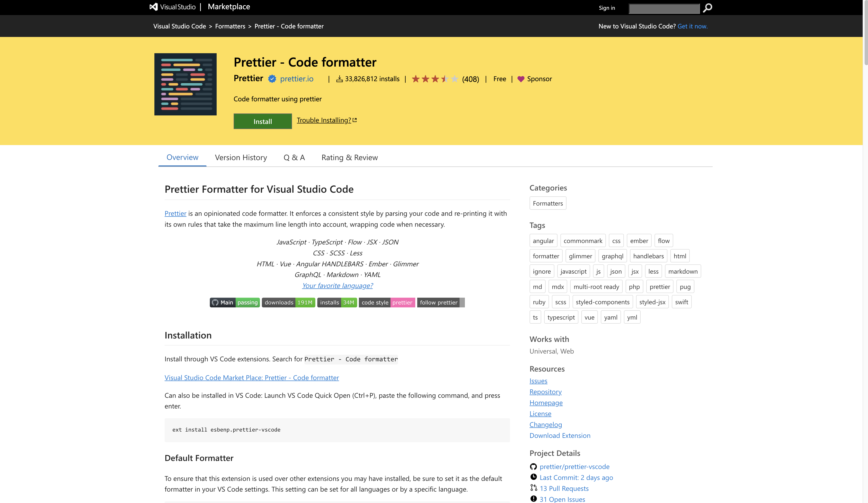Click the search icon in the top bar
This screenshot has width=868, height=503.
tap(707, 7)
